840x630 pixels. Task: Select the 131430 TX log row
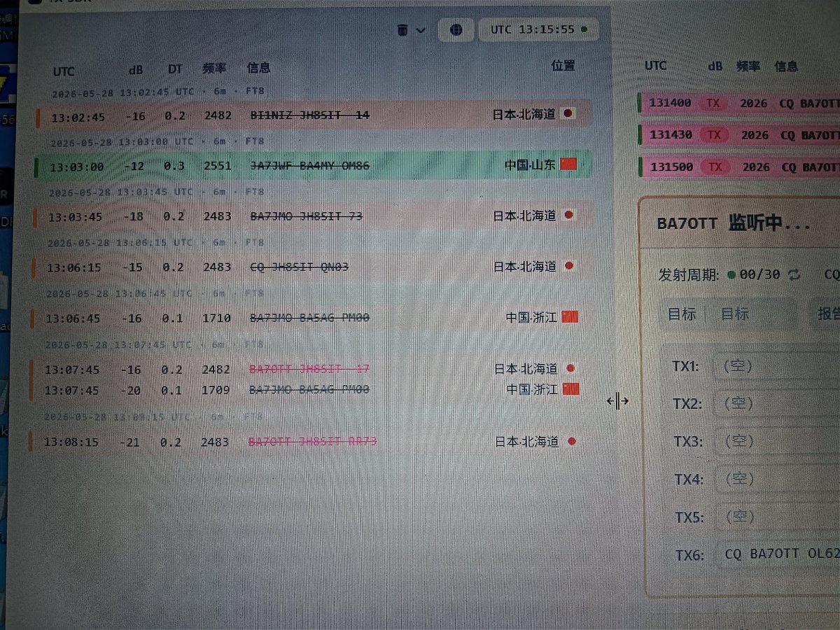pyautogui.click(x=739, y=134)
